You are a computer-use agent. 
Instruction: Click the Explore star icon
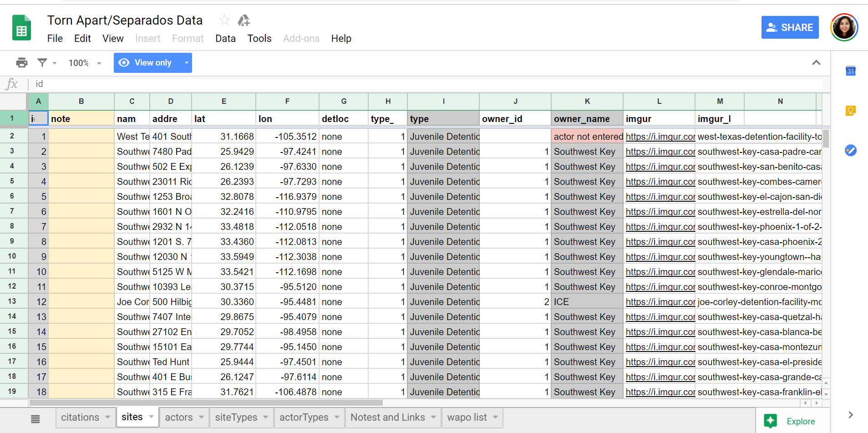click(x=771, y=421)
